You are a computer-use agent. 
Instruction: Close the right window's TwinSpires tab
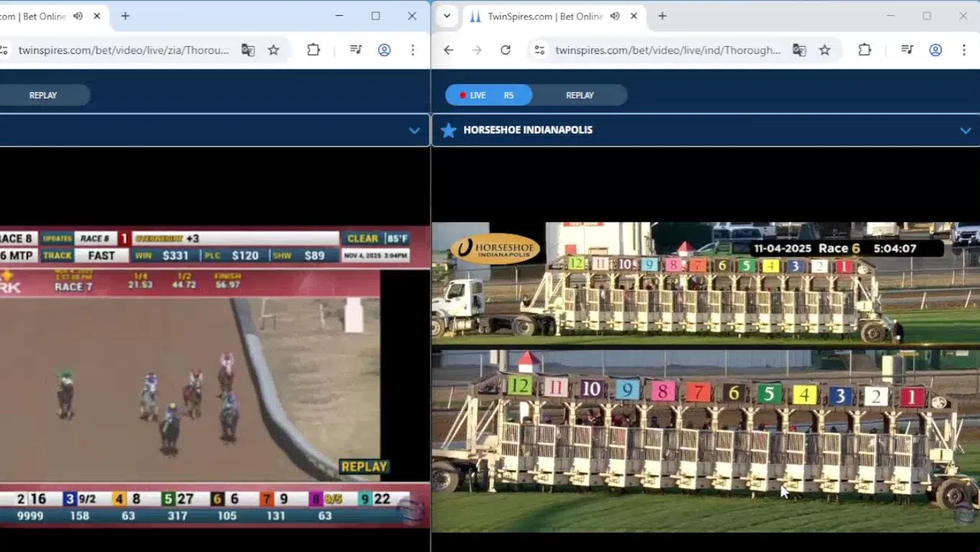(633, 16)
